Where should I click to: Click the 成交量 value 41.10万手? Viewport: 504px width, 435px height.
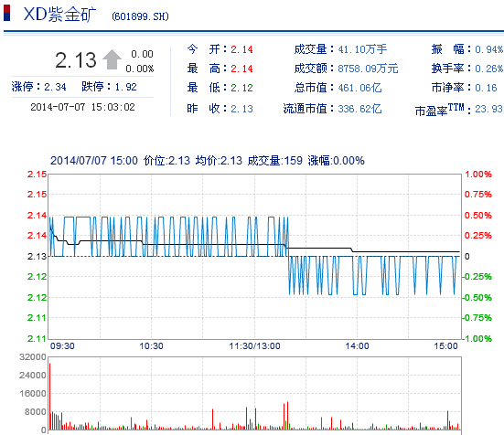pyautogui.click(x=362, y=49)
